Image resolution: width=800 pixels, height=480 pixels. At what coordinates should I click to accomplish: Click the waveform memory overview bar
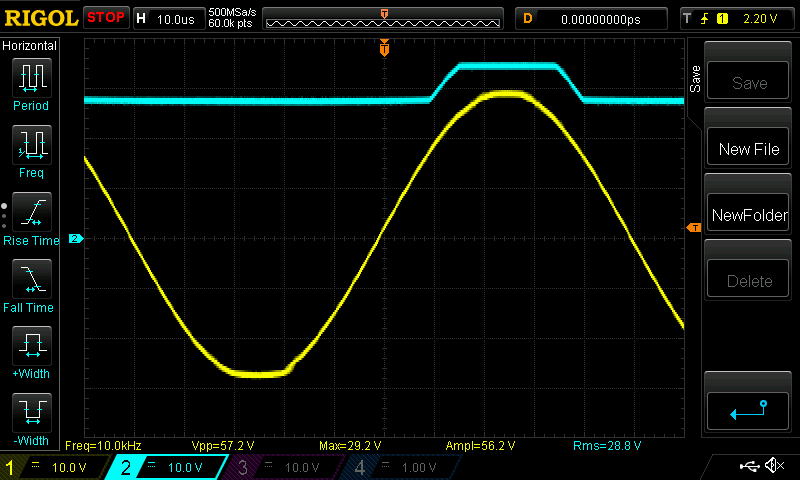[383, 18]
